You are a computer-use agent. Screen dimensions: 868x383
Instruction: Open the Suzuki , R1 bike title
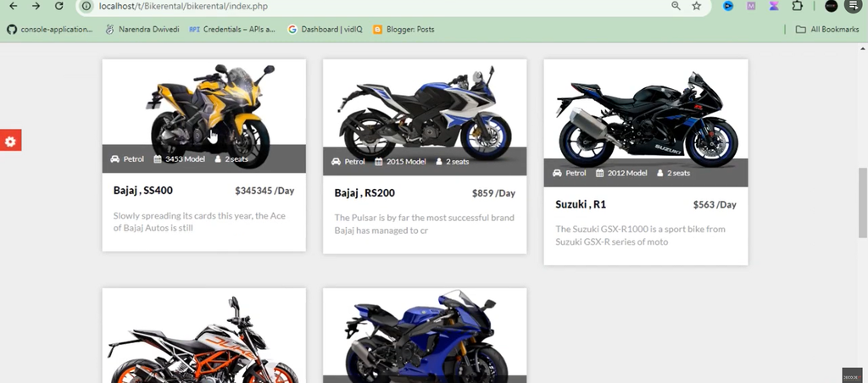[581, 204]
